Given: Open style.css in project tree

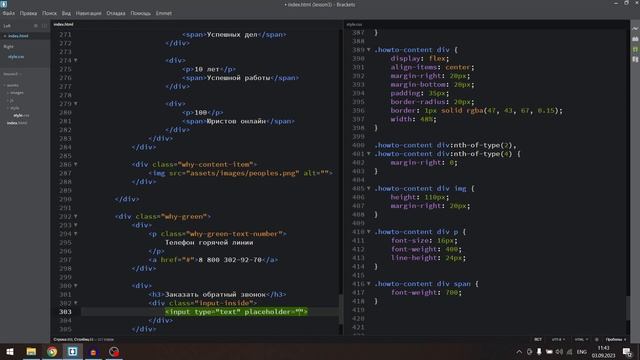Looking at the screenshot, I should coord(21,116).
